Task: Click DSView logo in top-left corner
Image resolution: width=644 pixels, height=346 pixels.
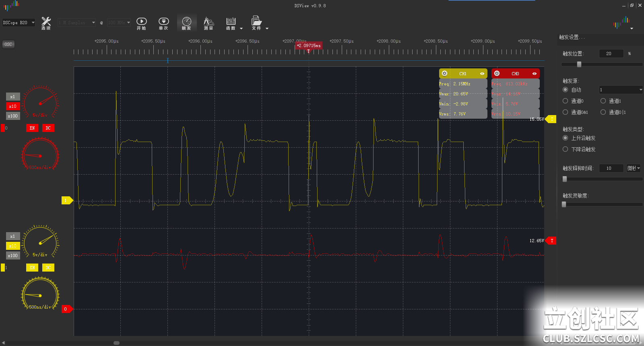Action: pyautogui.click(x=12, y=6)
